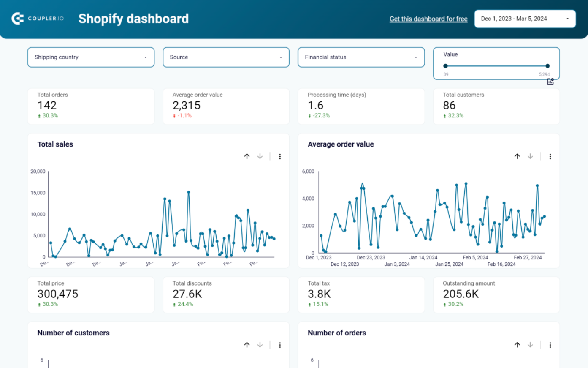Open more options for Number of customers chart
The image size is (588, 368).
280,345
